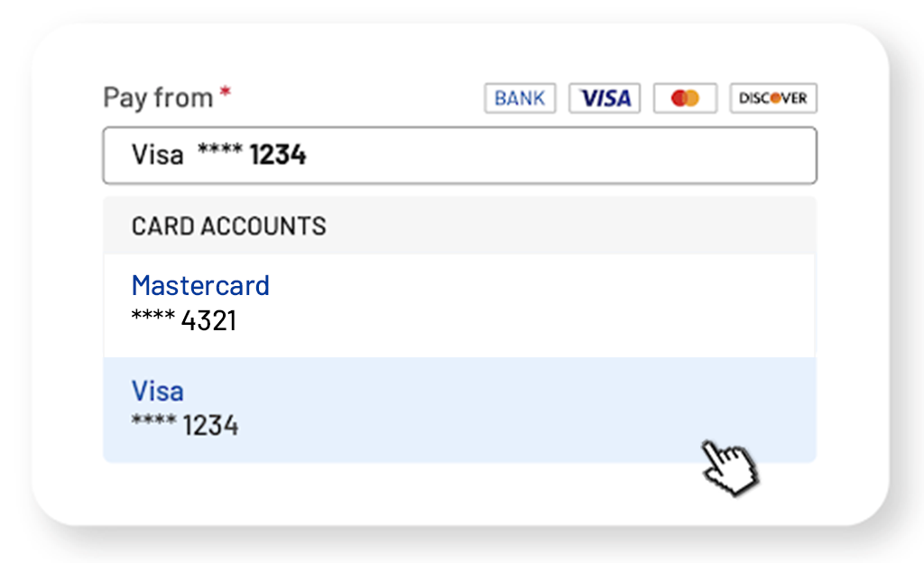Click the Mastercard circles logo

coord(685,97)
